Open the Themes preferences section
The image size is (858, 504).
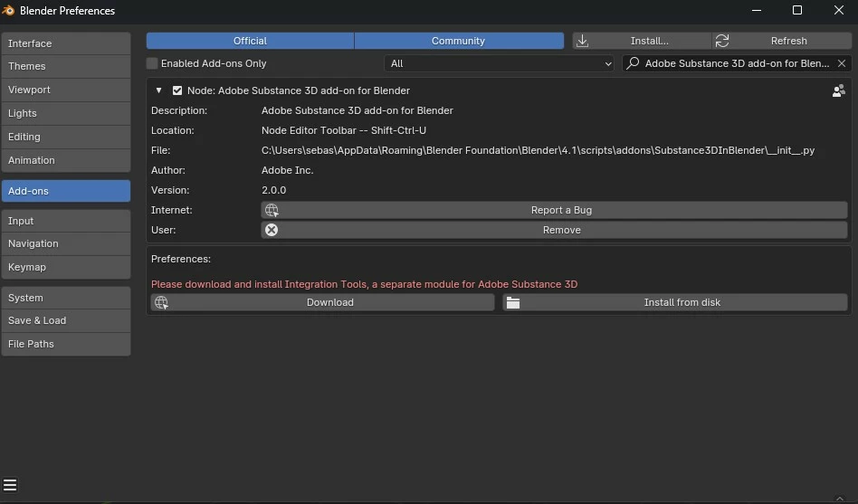[x=66, y=66]
